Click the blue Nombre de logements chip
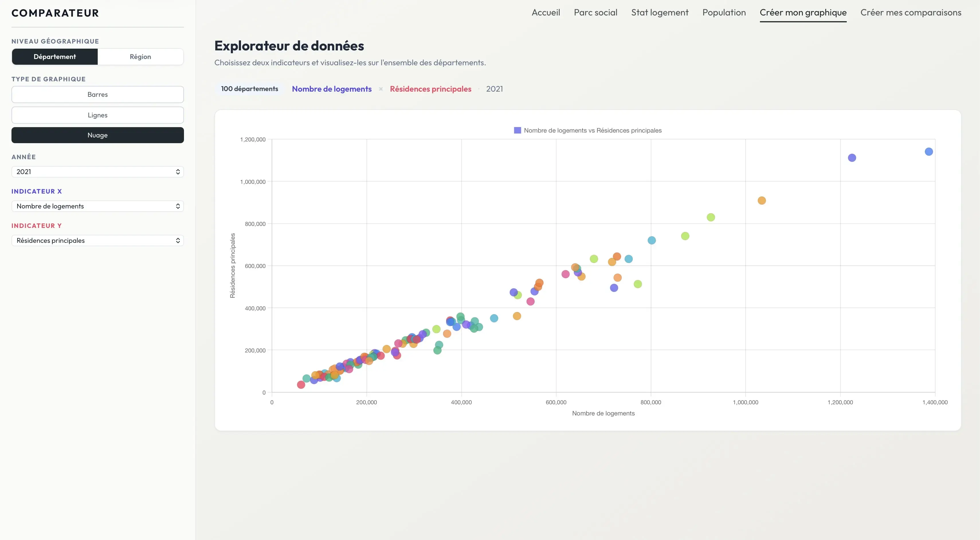 click(332, 89)
